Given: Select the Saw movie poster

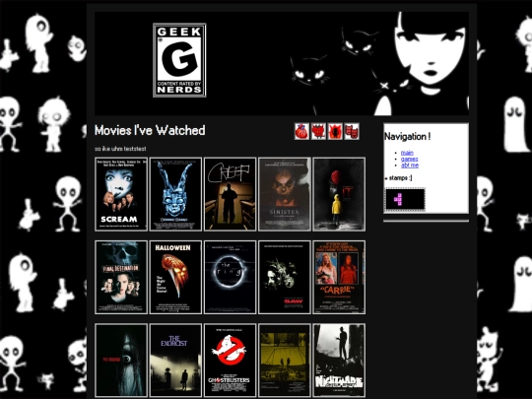Looking at the screenshot, I should pos(285,277).
